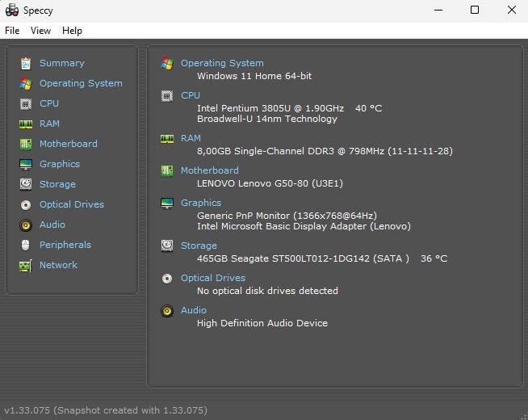528x420 pixels.
Task: Click the Graphics monitor icon in sidebar
Action: 26,164
